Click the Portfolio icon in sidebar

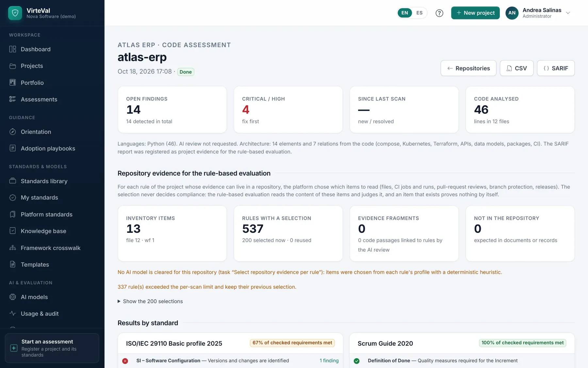[13, 82]
